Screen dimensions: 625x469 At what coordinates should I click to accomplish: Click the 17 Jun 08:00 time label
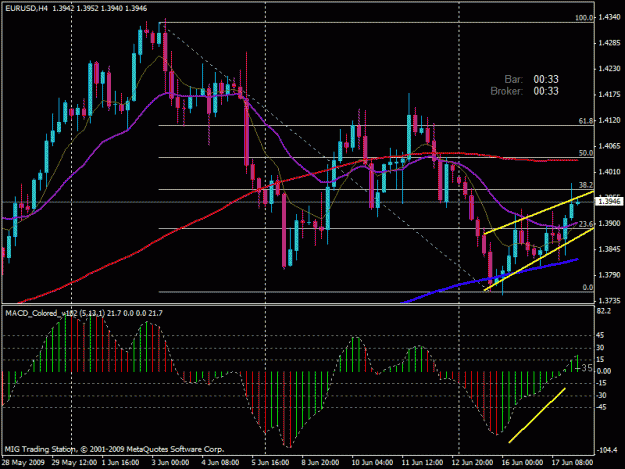[572, 463]
